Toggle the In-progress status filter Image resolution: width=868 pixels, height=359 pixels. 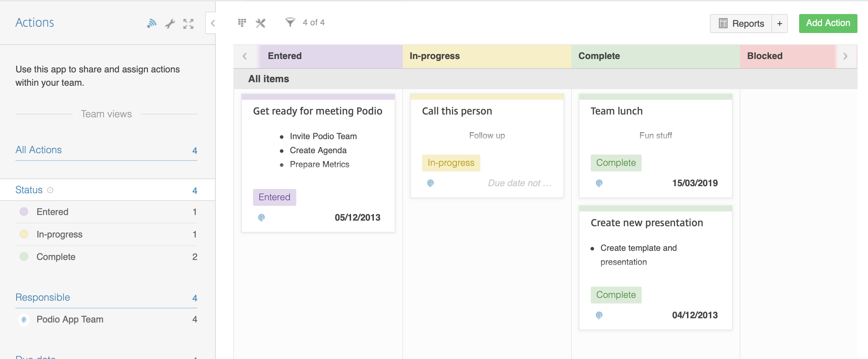point(59,234)
